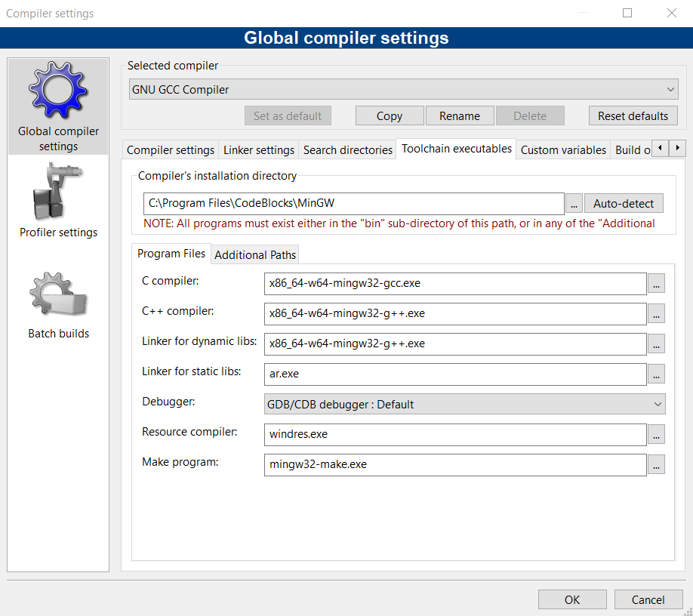Browse for the resource compiler executable
The image size is (693, 616).
tap(656, 434)
